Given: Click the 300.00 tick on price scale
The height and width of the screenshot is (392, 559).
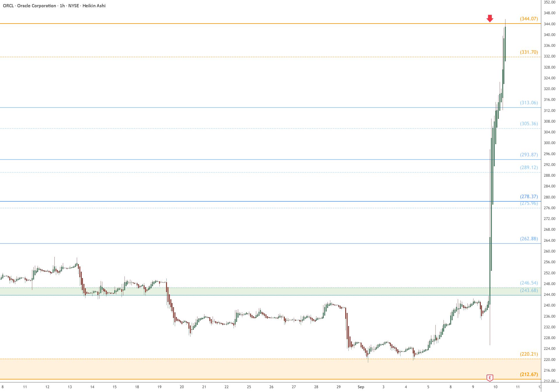Looking at the screenshot, I should click(x=549, y=143).
